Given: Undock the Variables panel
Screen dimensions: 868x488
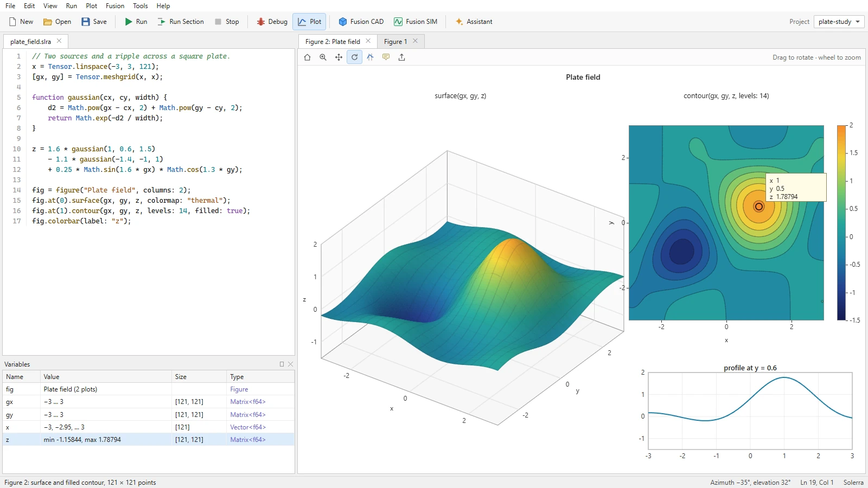Looking at the screenshot, I should point(282,364).
